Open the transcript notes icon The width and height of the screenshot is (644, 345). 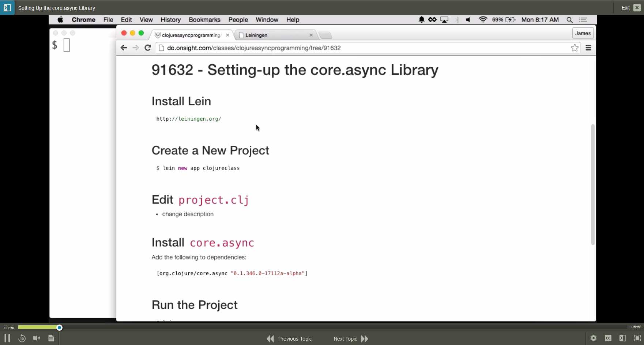[51, 338]
